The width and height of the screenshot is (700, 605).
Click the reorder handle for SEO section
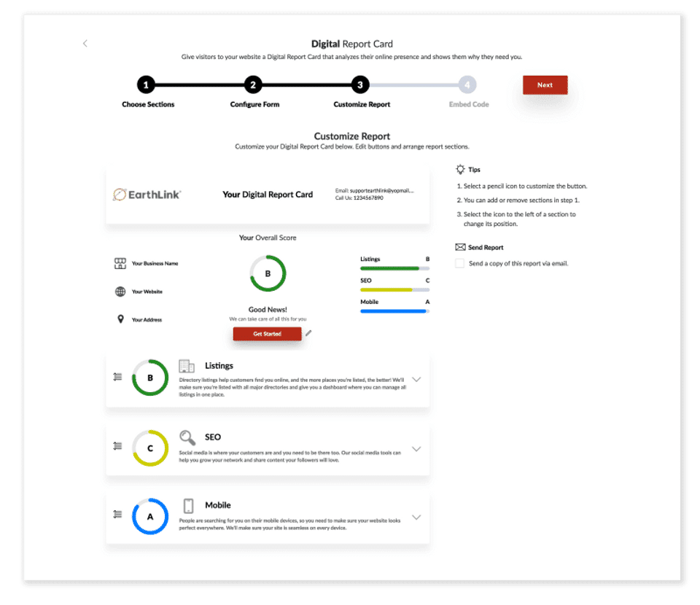point(117,445)
